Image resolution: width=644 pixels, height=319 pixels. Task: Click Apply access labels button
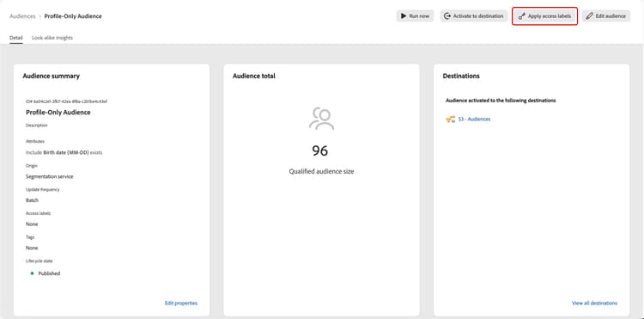(544, 16)
